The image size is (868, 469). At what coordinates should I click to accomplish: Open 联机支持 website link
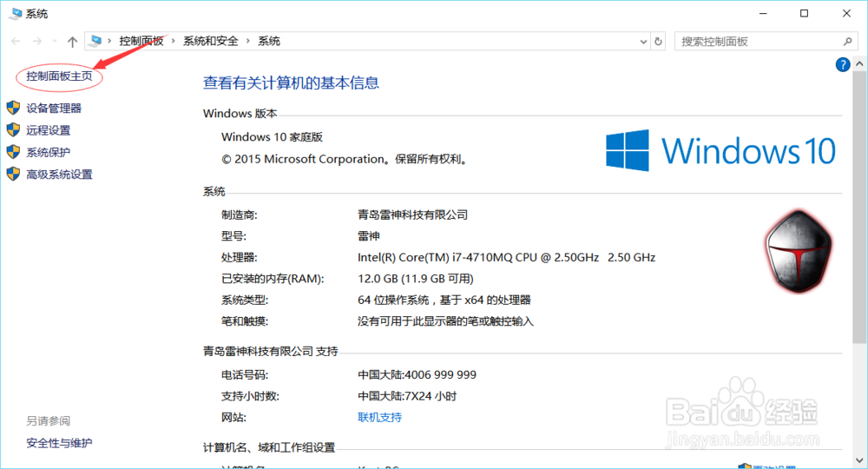point(380,418)
